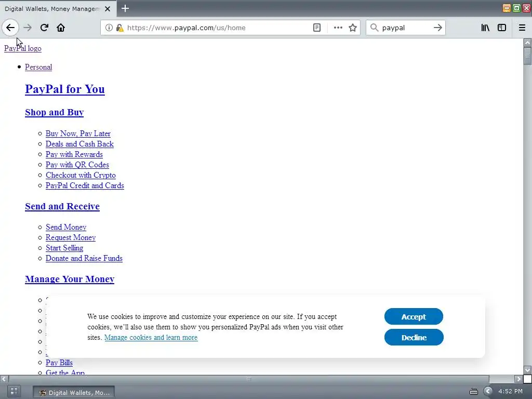Open Donate and Raise Funds link
Screen dimensions: 532x399
84,258
